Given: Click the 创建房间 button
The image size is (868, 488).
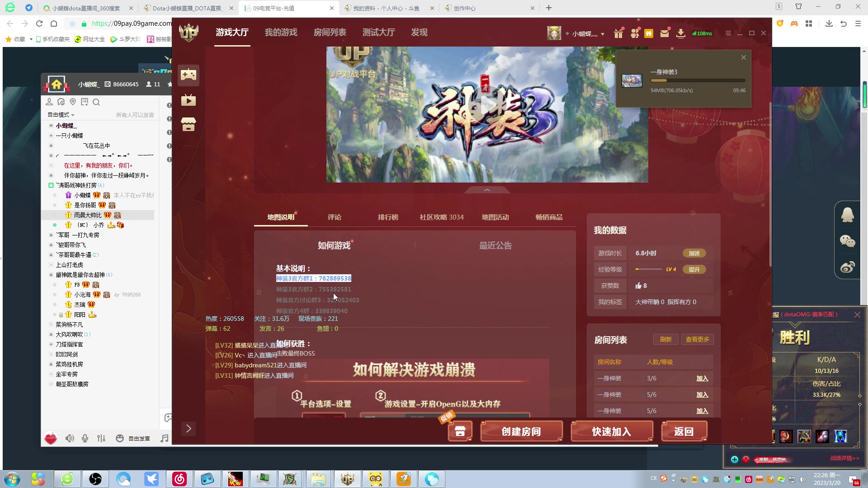Looking at the screenshot, I should pos(521,432).
